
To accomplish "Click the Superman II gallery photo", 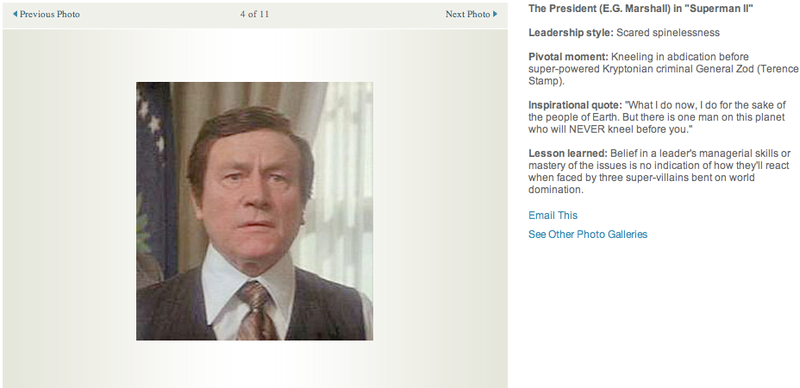I will (254, 211).
